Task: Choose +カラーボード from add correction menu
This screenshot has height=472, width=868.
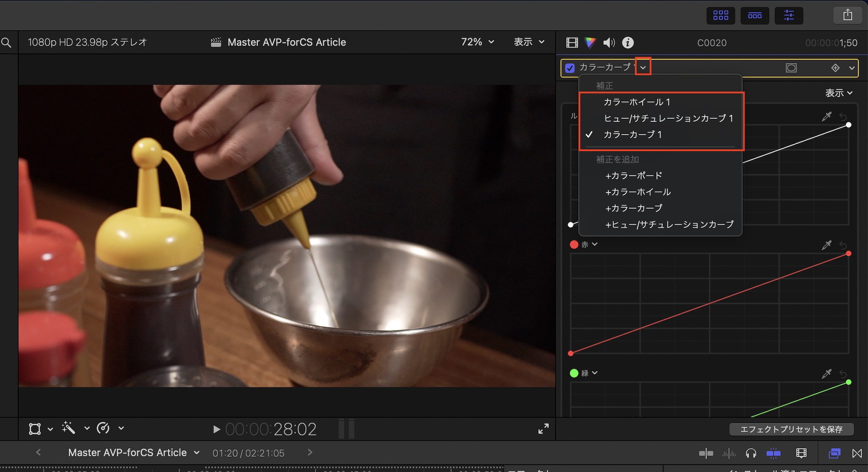Action: [x=634, y=176]
